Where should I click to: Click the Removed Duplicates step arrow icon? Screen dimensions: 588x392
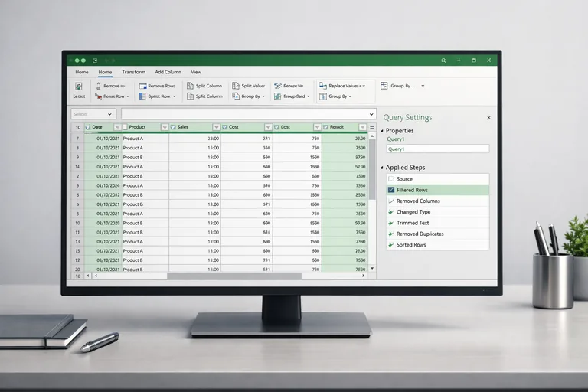pyautogui.click(x=390, y=234)
